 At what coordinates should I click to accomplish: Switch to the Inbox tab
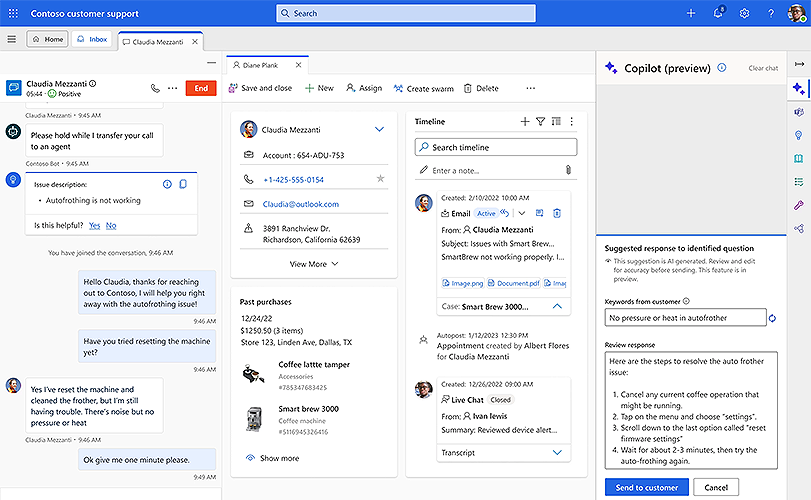tap(91, 39)
